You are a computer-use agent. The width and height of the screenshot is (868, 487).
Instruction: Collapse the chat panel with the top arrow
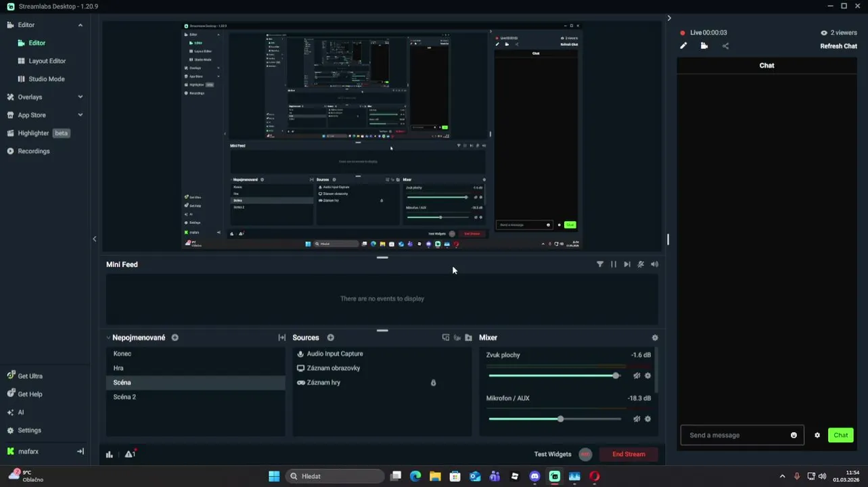669,18
